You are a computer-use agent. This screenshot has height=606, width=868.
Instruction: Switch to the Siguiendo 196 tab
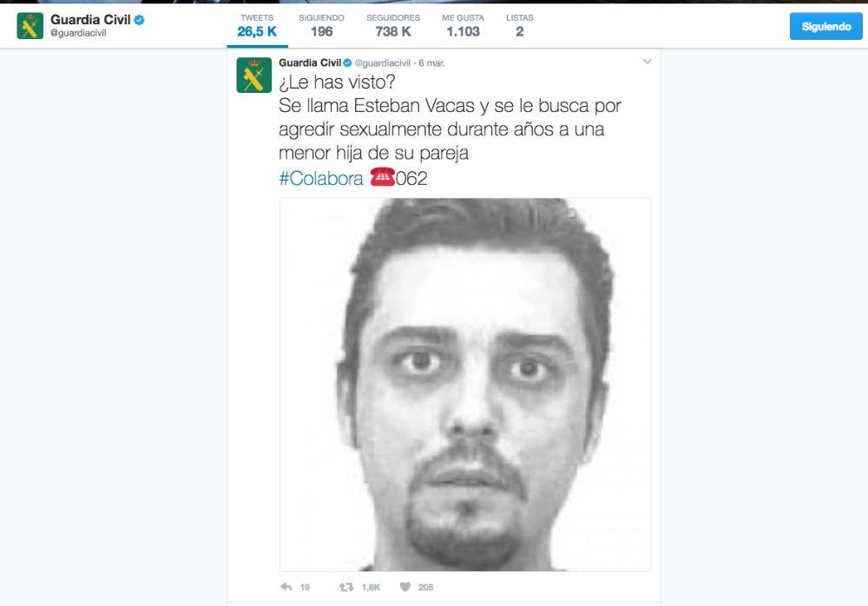(x=322, y=25)
